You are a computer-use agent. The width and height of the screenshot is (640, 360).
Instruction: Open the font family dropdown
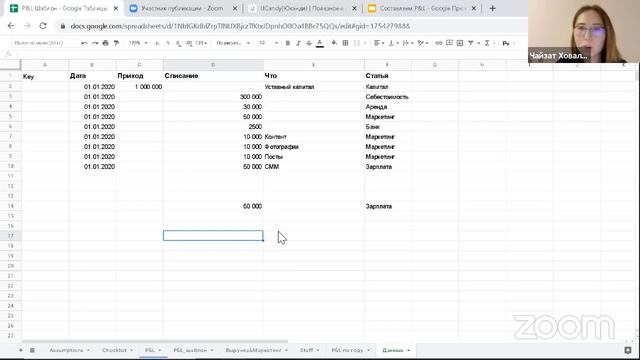click(x=233, y=43)
